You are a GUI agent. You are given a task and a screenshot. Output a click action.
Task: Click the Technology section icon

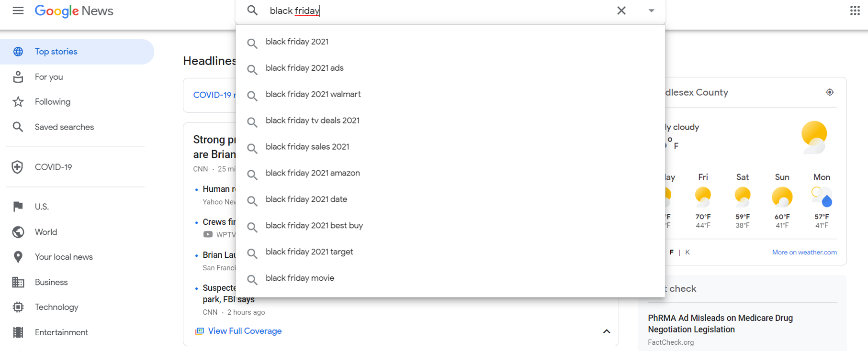pyautogui.click(x=18, y=307)
